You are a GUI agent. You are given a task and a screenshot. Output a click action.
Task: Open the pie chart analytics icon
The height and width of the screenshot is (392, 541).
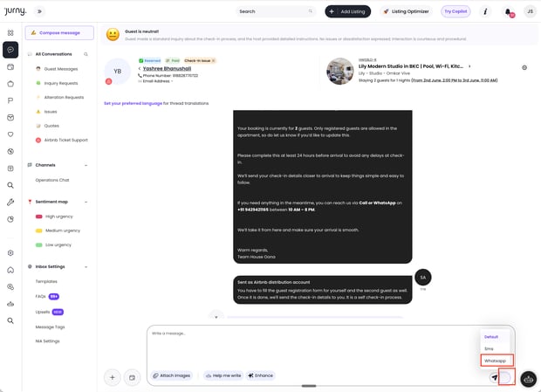pos(10,219)
